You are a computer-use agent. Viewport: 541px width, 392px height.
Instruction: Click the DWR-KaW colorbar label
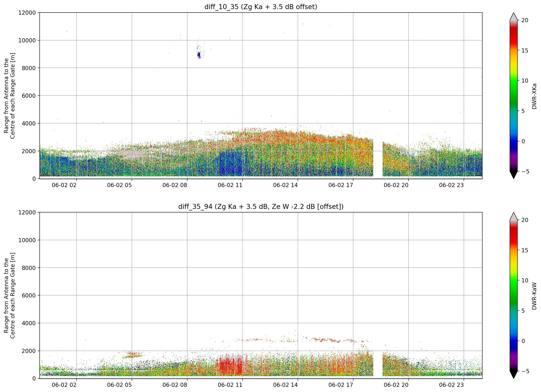tap(534, 296)
